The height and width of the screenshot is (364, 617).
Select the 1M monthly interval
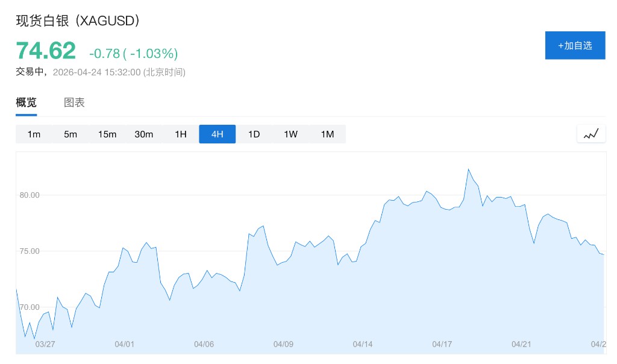coord(327,134)
